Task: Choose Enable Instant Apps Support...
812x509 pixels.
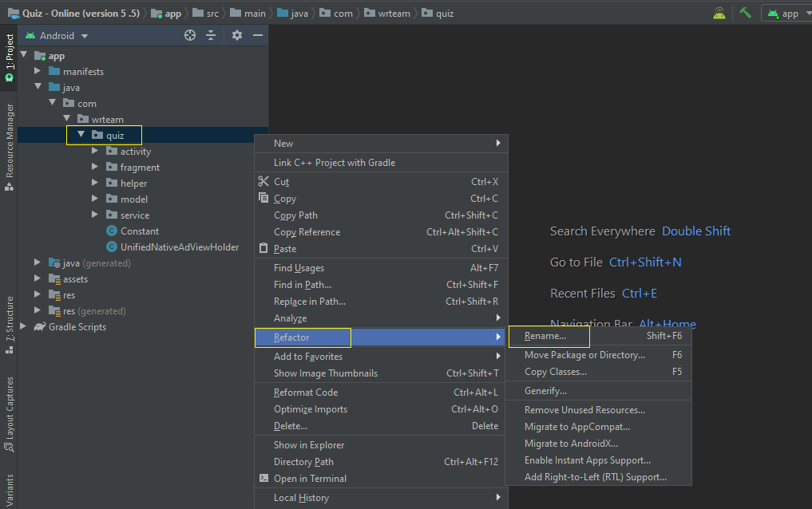Action: tap(599, 460)
